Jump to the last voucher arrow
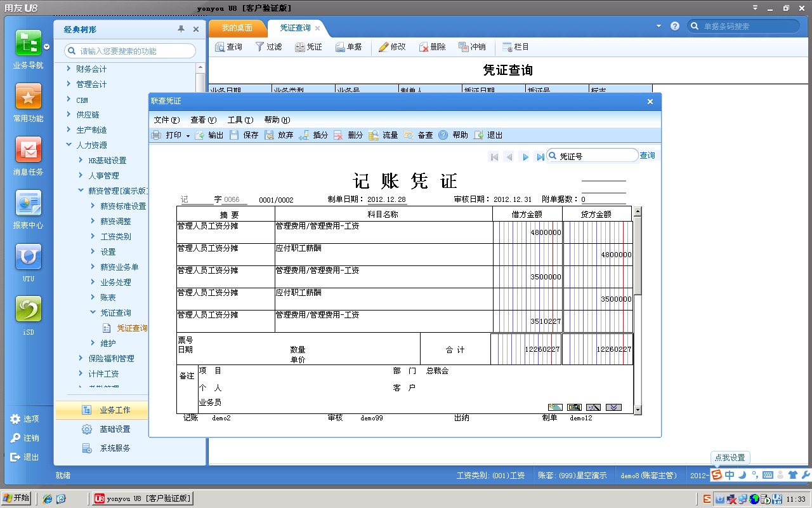 pyautogui.click(x=540, y=157)
